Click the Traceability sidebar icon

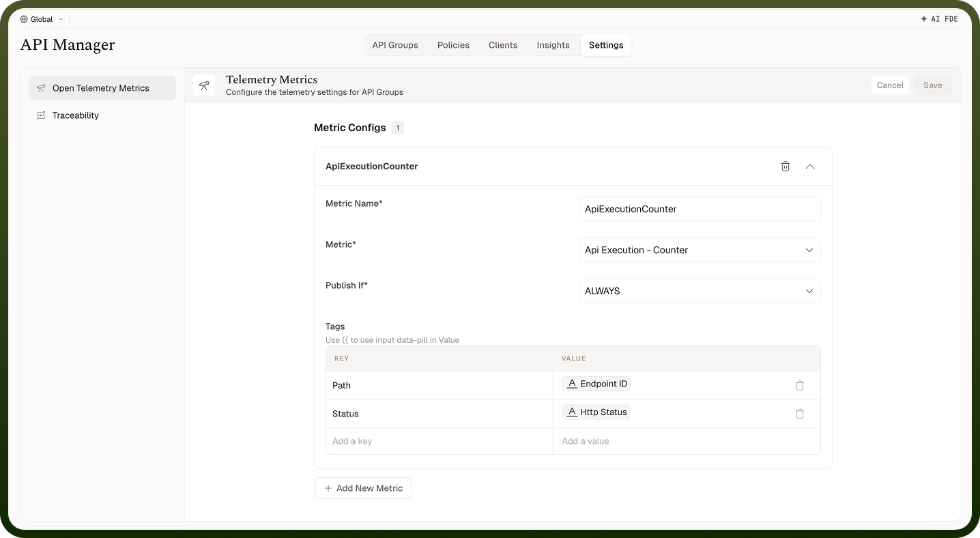pyautogui.click(x=41, y=115)
